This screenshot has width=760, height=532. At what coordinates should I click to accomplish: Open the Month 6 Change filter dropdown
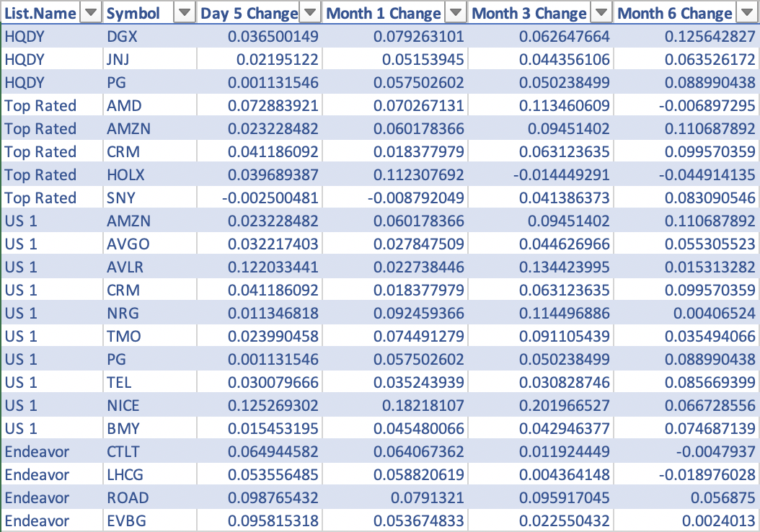point(747,13)
